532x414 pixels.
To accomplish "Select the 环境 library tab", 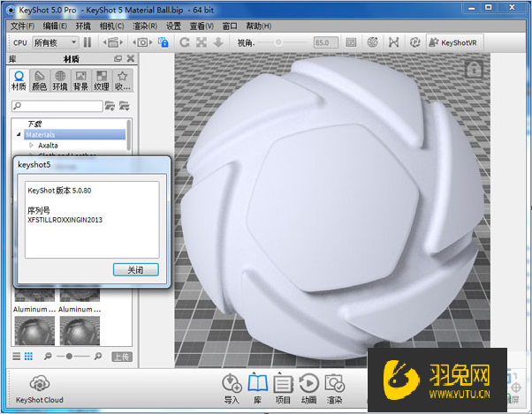I will (x=60, y=80).
